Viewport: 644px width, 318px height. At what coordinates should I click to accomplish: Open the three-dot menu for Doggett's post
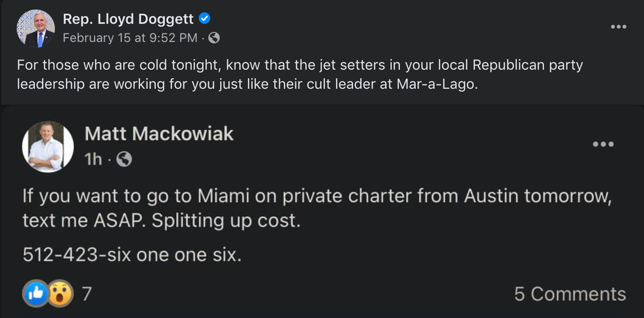point(618,27)
